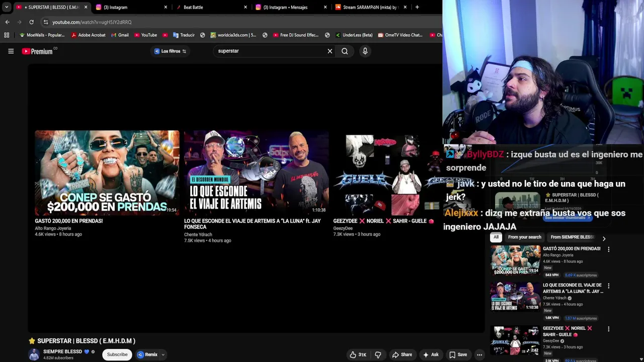This screenshot has height=362, width=644.
Task: Open more actions ellipsis below video
Action: pos(479,354)
